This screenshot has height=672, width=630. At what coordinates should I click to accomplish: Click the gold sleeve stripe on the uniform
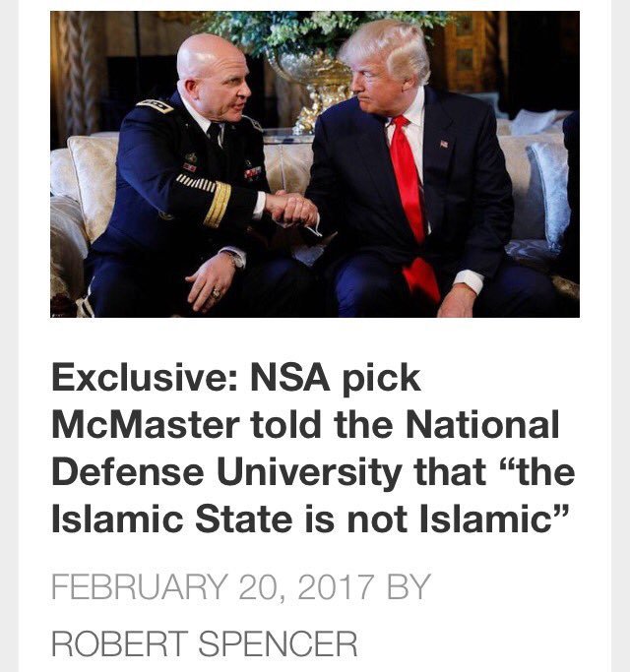(217, 205)
